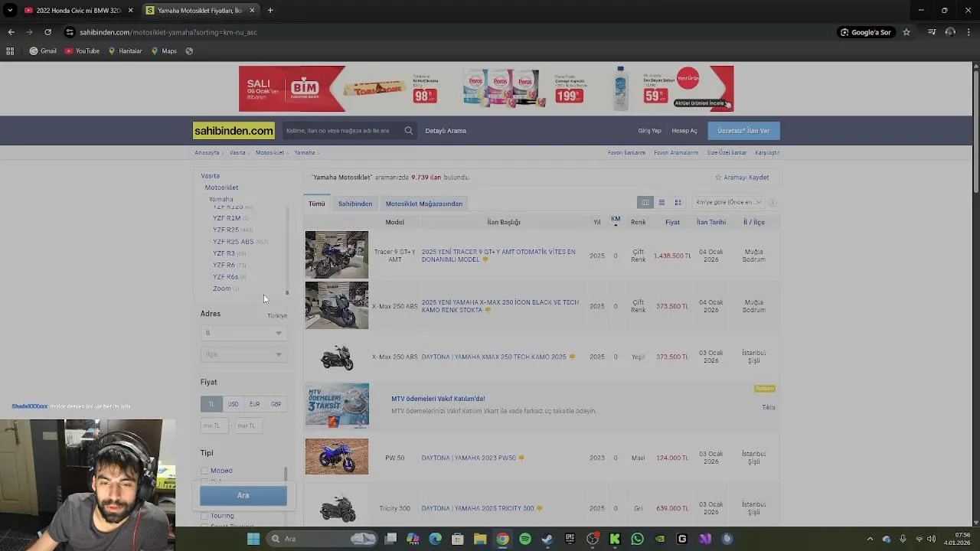
Task: Select YZF R6 model in category tree
Action: [x=224, y=265]
